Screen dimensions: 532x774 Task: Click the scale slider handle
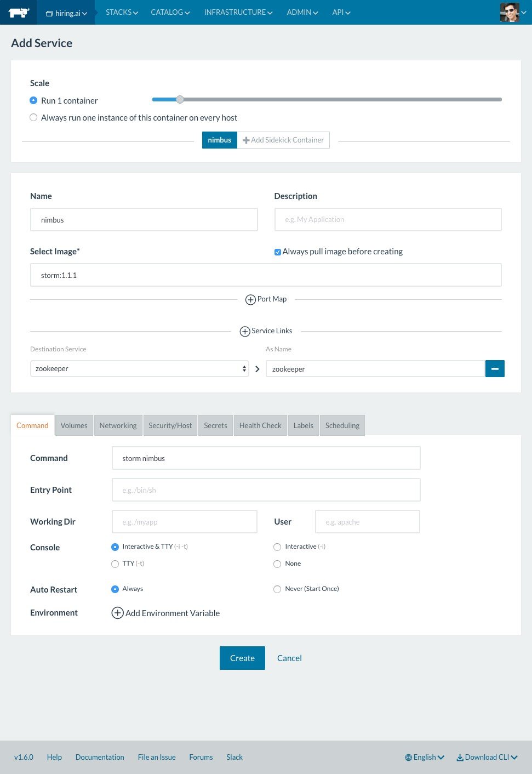(180, 99)
